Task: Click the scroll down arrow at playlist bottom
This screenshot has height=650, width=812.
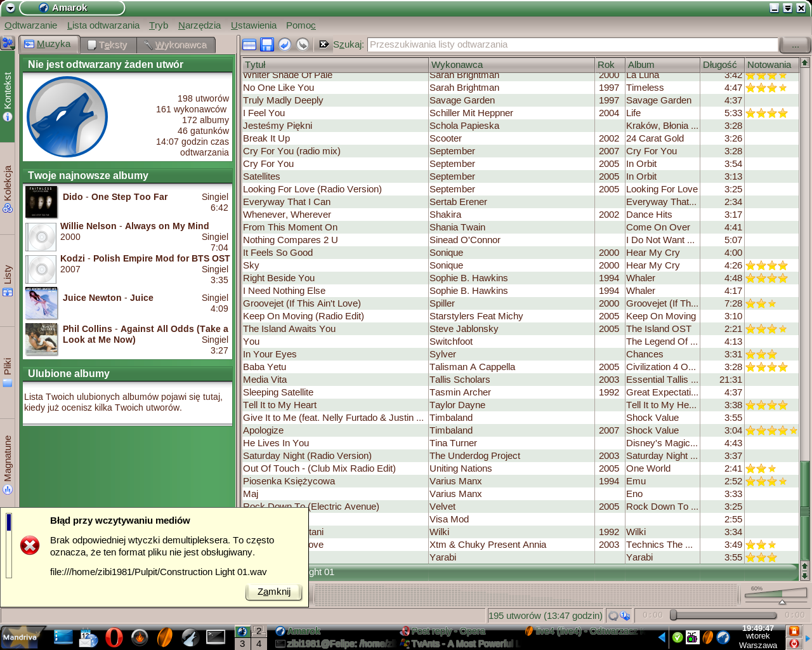Action: 805,576
